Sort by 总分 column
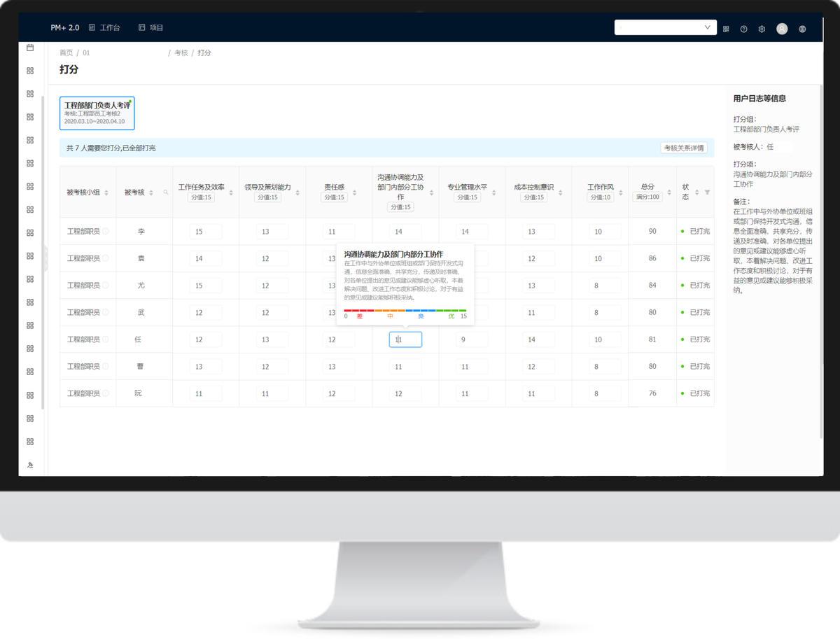Image resolution: width=840 pixels, height=639 pixels. tap(669, 192)
